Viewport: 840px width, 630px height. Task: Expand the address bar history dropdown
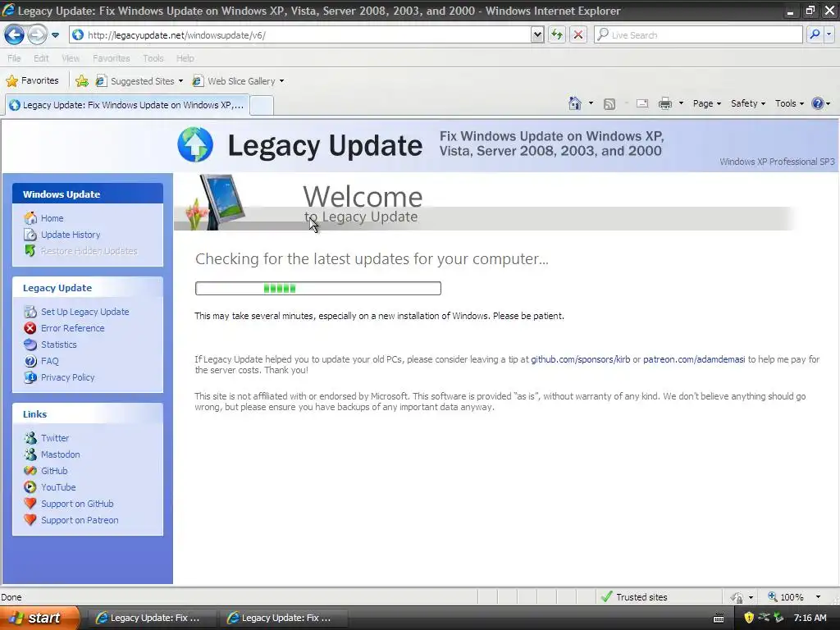click(537, 35)
